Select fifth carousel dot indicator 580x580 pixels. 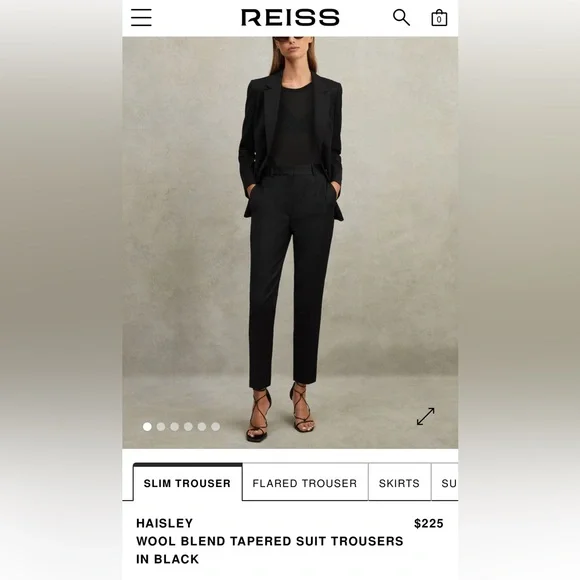pyautogui.click(x=202, y=426)
